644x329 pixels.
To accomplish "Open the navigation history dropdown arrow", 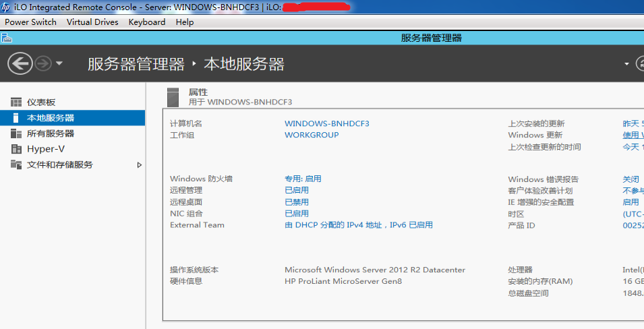I will (x=59, y=63).
